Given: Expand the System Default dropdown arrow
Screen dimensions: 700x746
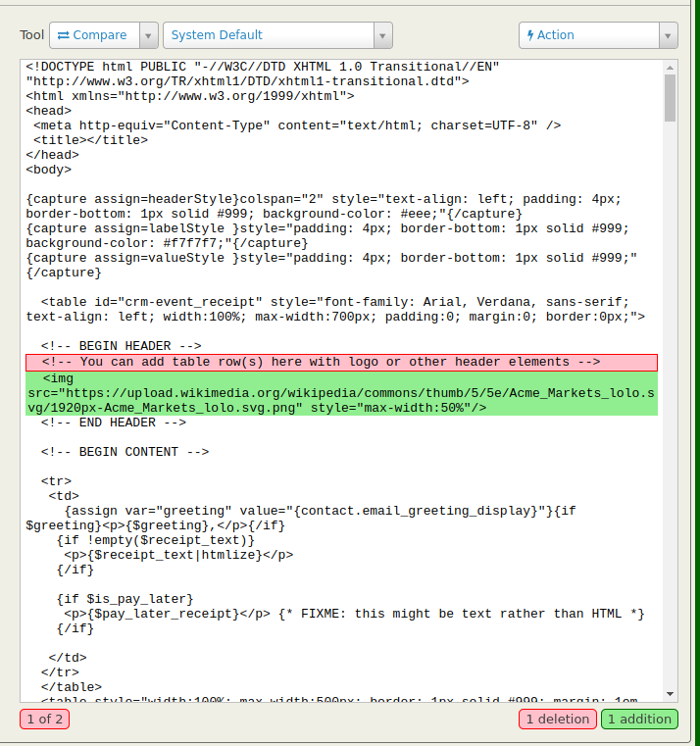Looking at the screenshot, I should tap(383, 35).
